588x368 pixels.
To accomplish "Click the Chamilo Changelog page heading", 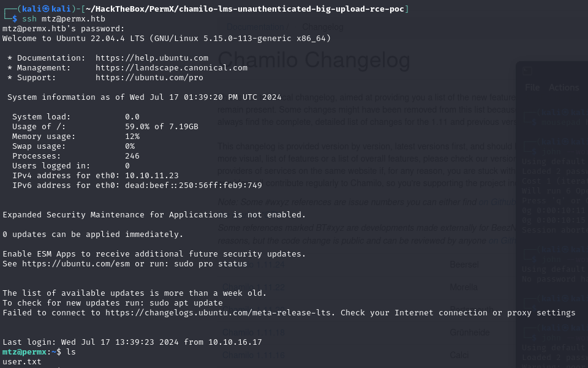I will 314,60.
